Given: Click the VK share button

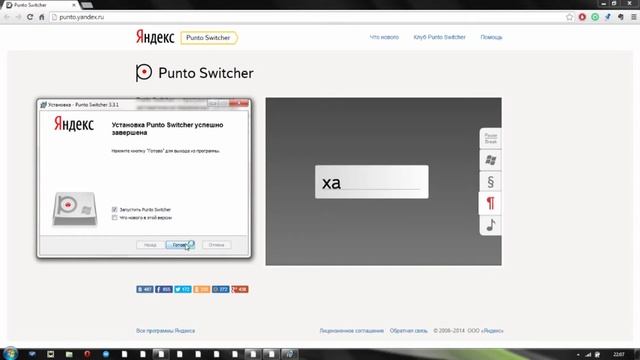Looking at the screenshot, I should click(x=145, y=289).
